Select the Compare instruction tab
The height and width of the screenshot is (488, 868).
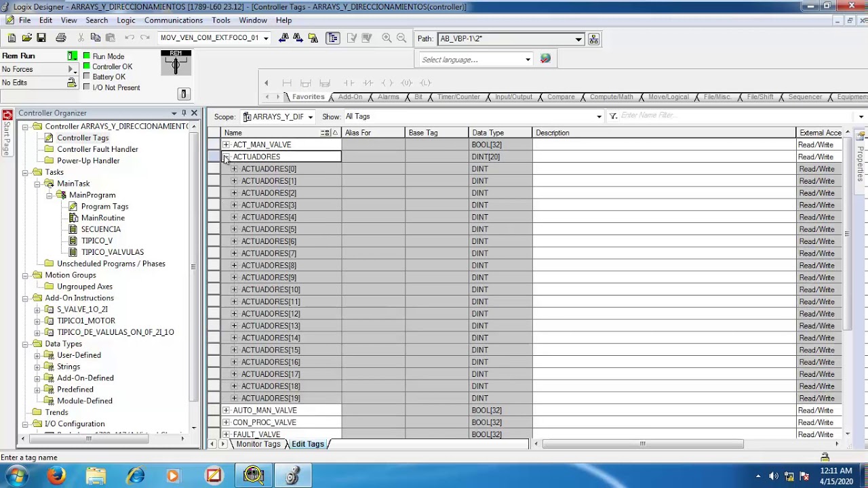pos(561,97)
